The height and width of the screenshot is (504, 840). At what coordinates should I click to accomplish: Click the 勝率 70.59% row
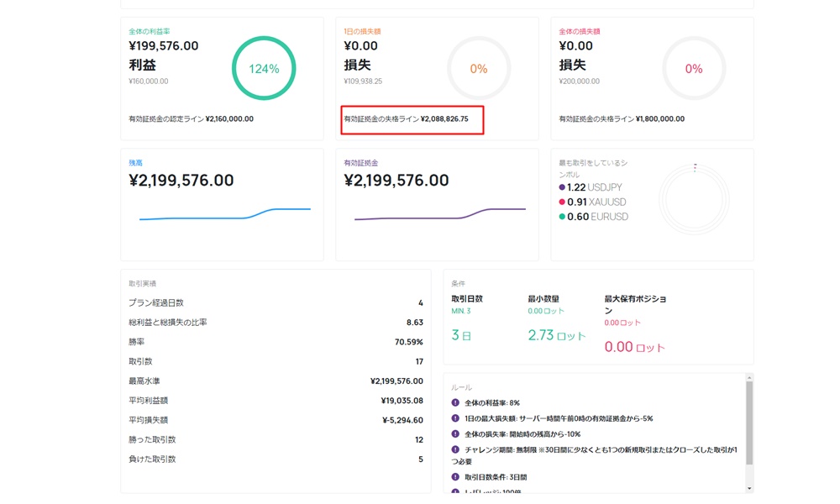(276, 342)
